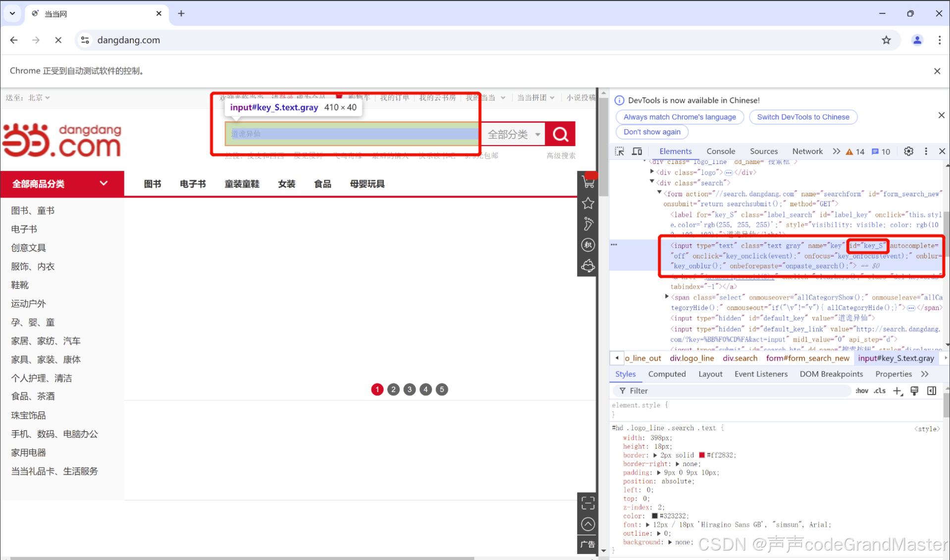Select carousel slide 2 dot
The image size is (950, 560).
(x=393, y=390)
